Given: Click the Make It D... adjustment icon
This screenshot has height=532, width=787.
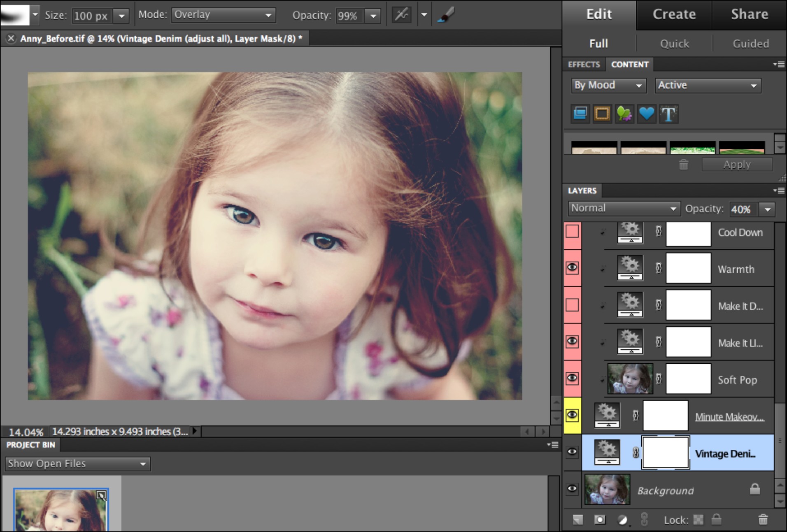Looking at the screenshot, I should [630, 305].
